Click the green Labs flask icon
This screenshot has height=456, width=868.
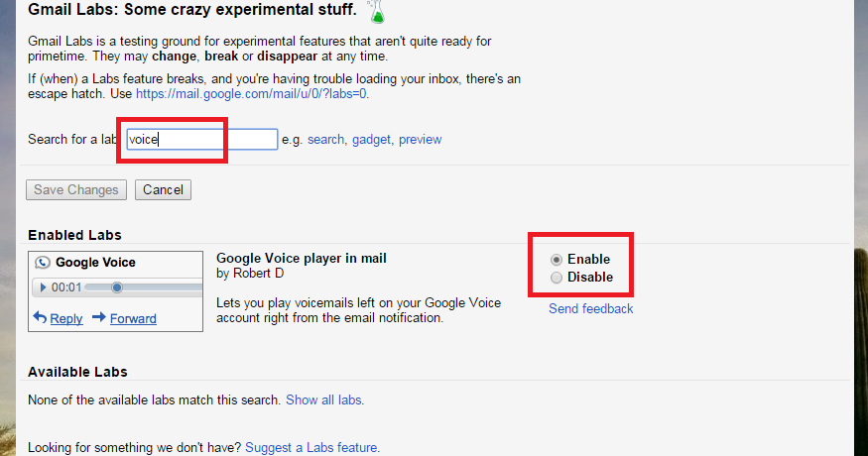point(377,12)
